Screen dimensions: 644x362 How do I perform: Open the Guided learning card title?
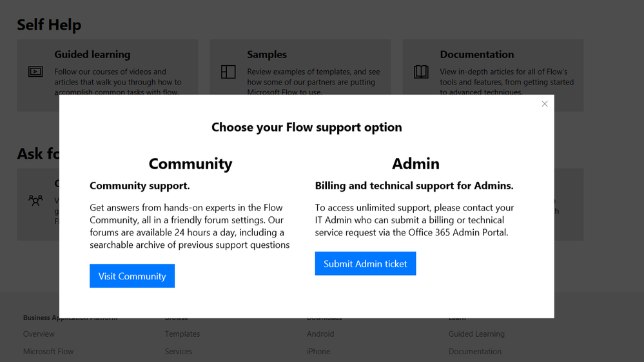click(x=92, y=54)
